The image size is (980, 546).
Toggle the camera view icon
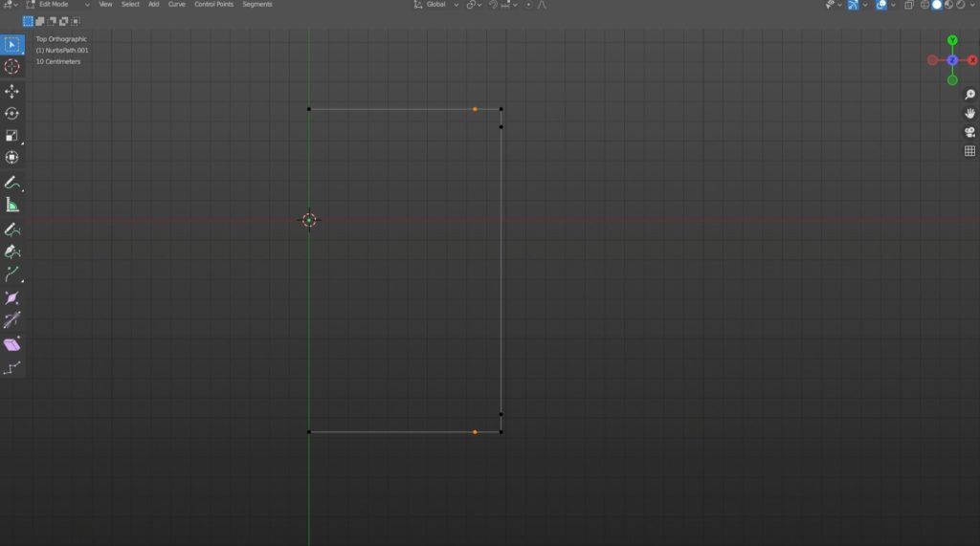[969, 132]
